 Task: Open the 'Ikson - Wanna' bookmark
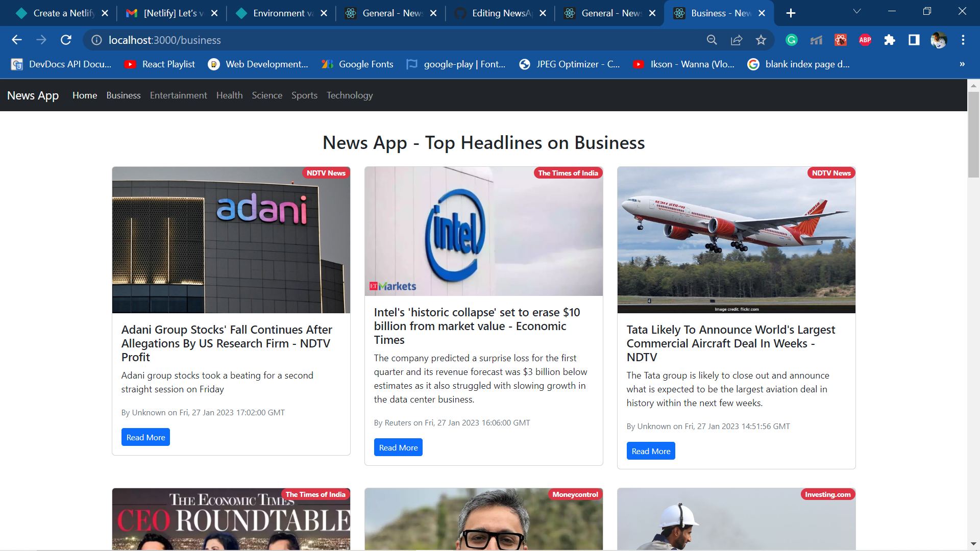(684, 64)
